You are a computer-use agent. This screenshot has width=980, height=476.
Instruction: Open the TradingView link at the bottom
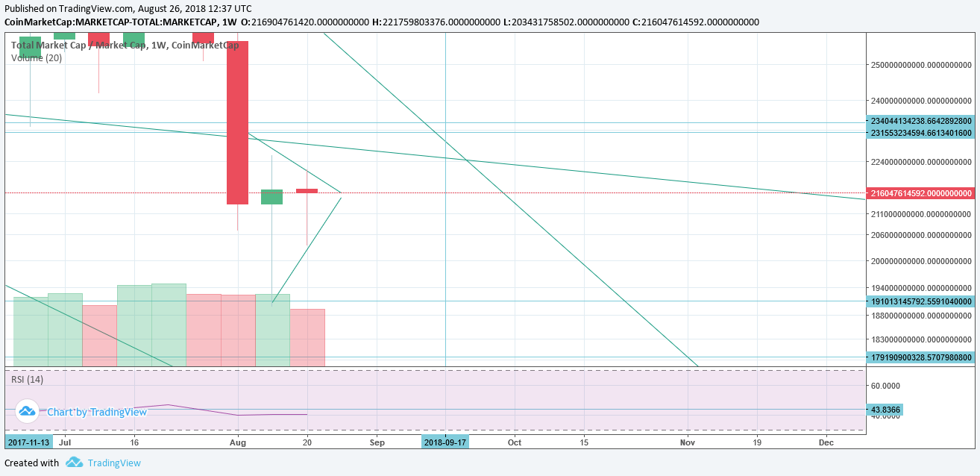coord(114,463)
